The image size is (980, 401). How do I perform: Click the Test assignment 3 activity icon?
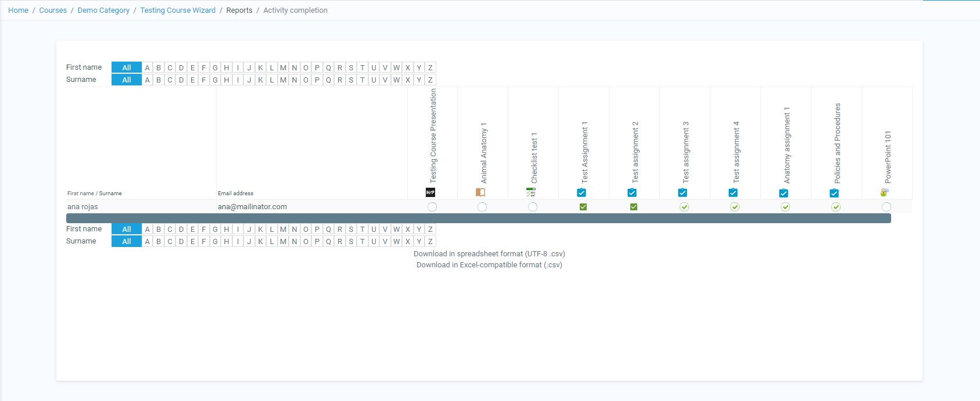coord(683,193)
